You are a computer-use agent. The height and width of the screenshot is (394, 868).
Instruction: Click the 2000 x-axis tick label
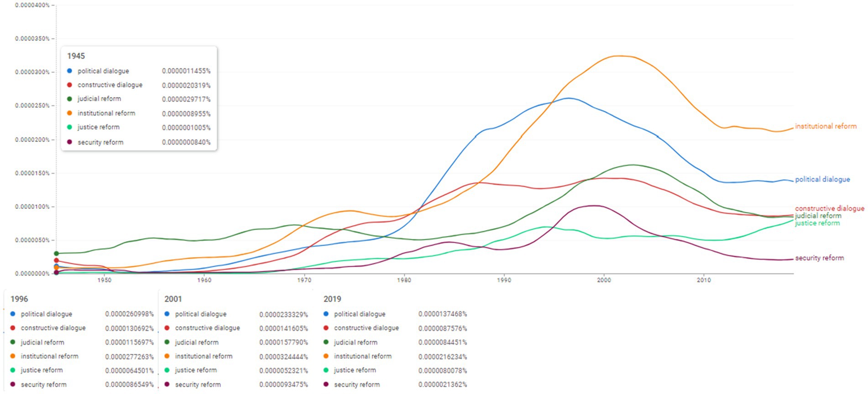tap(604, 280)
